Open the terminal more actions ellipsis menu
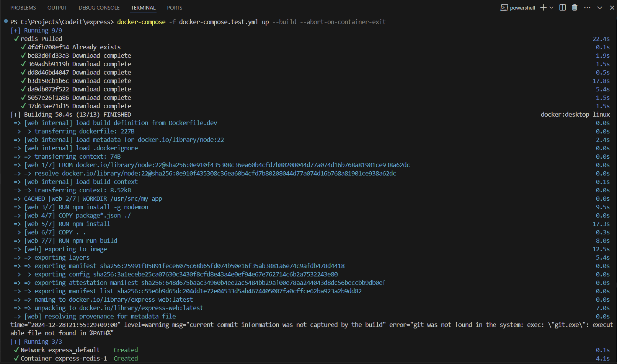Viewport: 617px width, 364px height. 587,8
